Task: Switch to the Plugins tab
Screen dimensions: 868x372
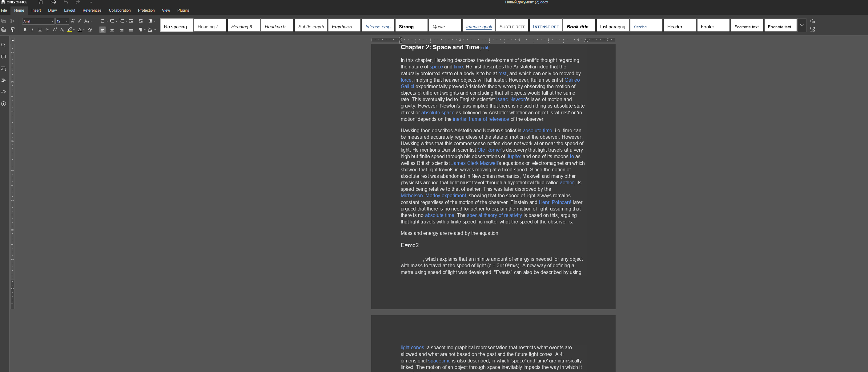Action: coord(183,10)
